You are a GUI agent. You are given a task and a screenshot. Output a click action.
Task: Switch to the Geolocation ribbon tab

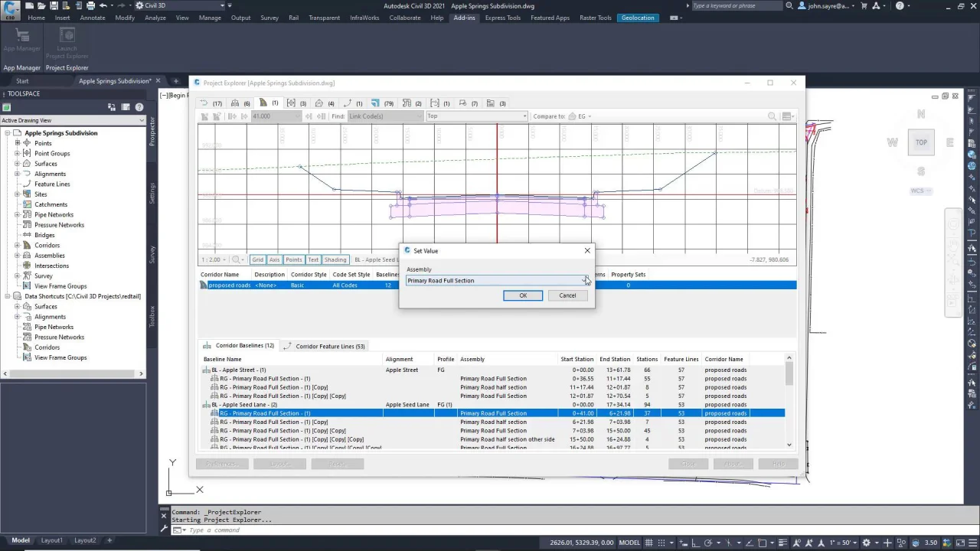tap(638, 18)
